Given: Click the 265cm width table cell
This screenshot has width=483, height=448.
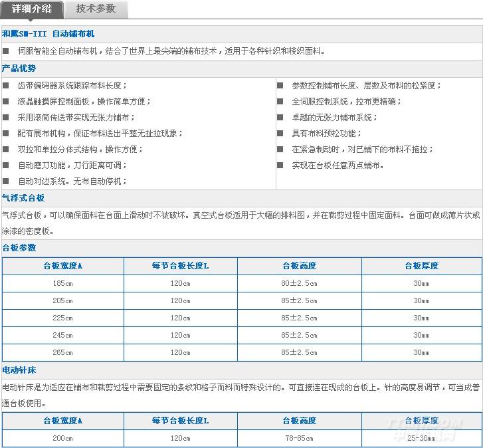Looking at the screenshot, I should pyautogui.click(x=62, y=352).
